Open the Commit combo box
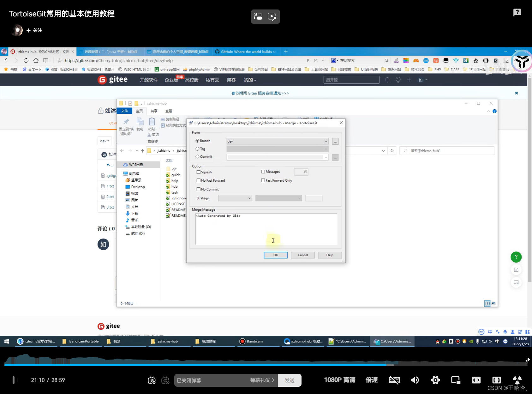532x394 pixels. coord(278,157)
